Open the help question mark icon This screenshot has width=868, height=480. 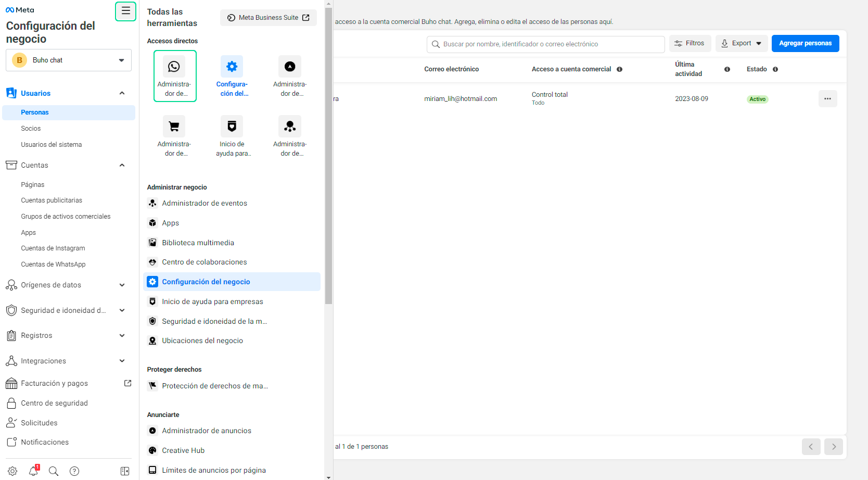coord(74,471)
